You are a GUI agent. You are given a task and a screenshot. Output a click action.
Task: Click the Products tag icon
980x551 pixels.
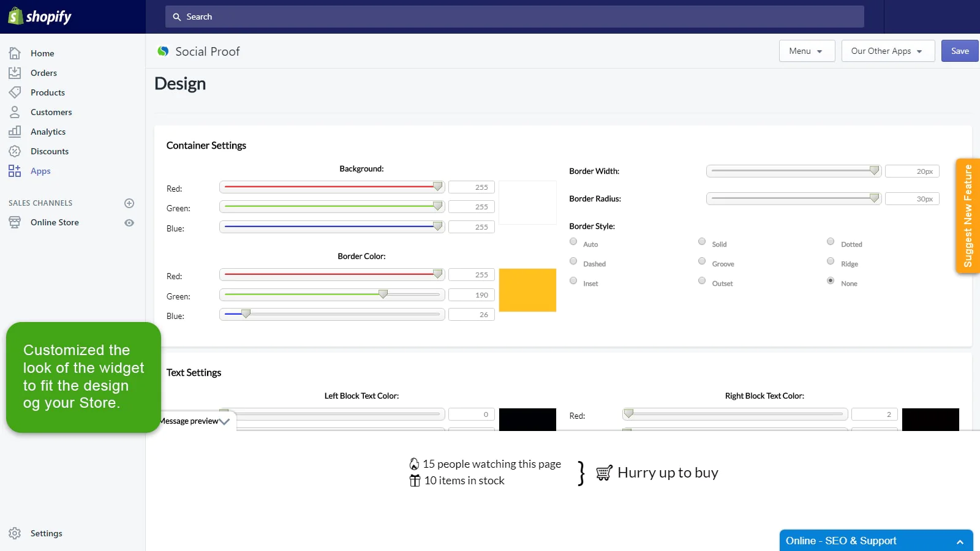(x=15, y=92)
